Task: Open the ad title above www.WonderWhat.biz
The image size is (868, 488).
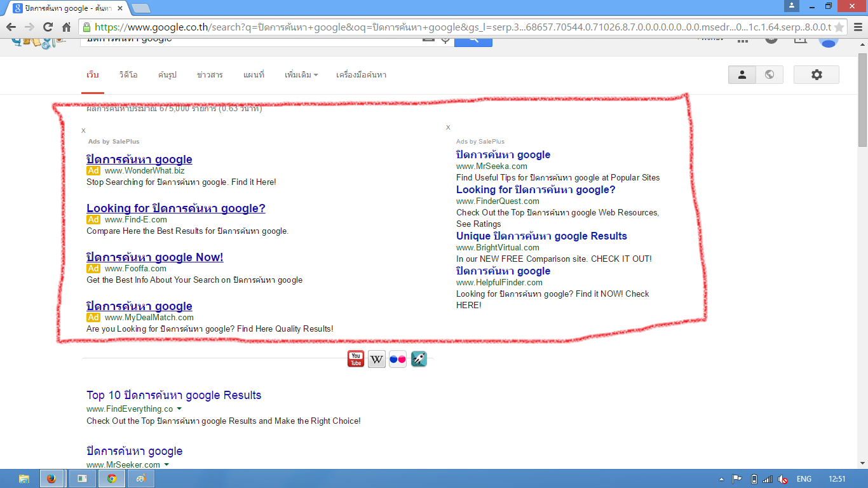Action: click(139, 159)
